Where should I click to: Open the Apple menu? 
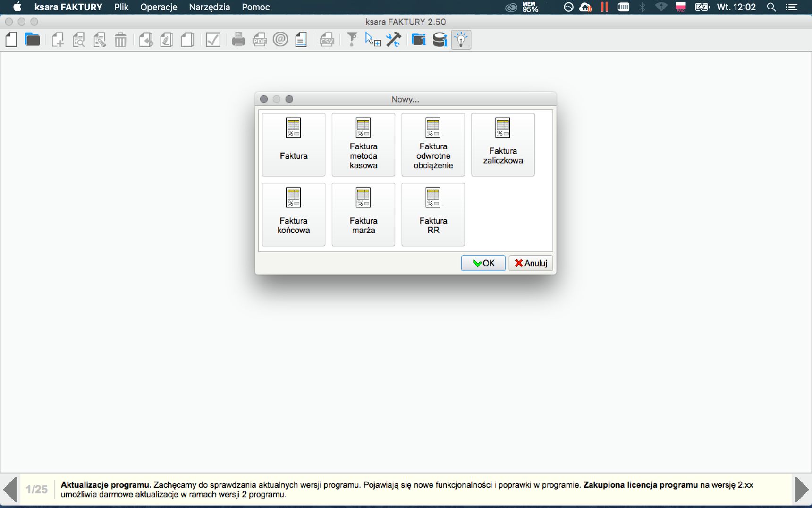tap(17, 7)
